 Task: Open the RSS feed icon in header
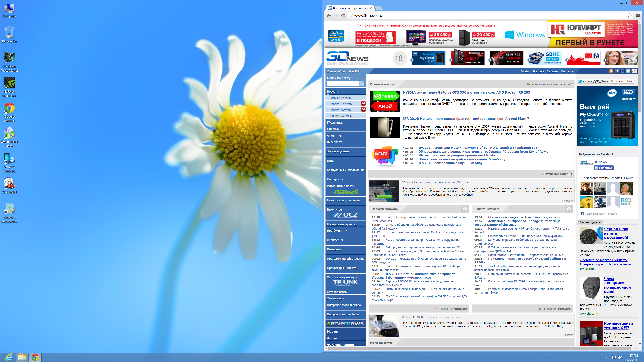coord(611,71)
